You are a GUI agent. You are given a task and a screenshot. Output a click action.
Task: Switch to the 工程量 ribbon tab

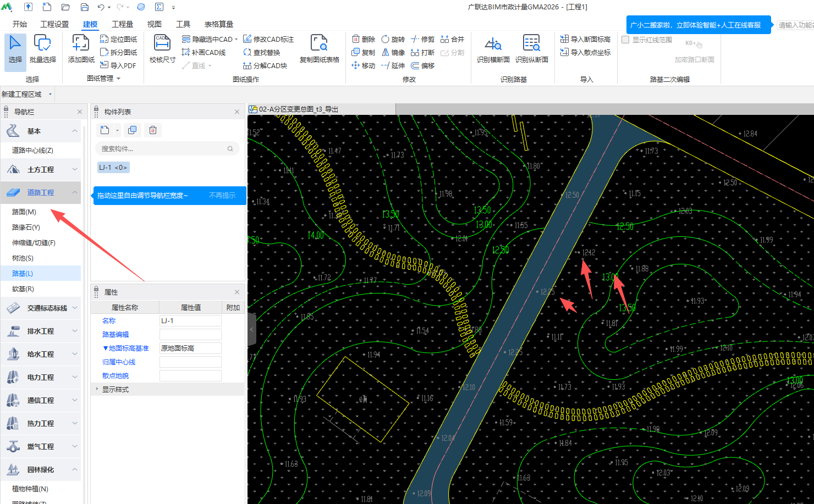tap(122, 24)
